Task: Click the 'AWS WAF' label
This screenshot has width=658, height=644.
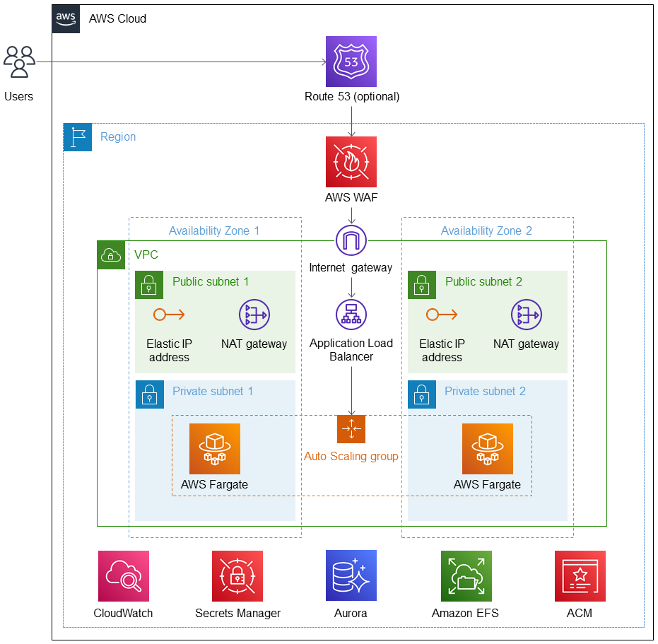Action: point(351,197)
